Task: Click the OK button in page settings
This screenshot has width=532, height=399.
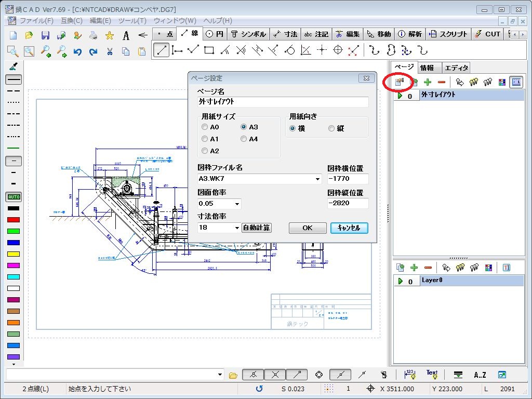Action: [x=308, y=228]
